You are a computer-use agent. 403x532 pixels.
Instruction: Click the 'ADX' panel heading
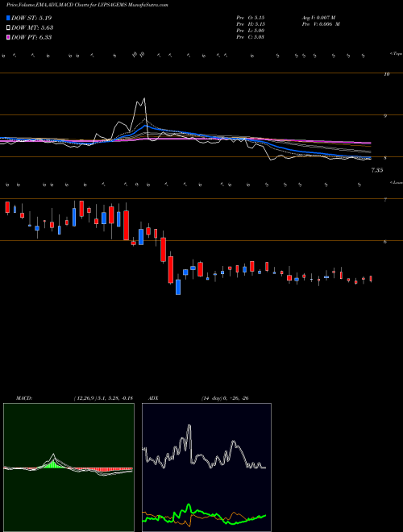(x=153, y=398)
